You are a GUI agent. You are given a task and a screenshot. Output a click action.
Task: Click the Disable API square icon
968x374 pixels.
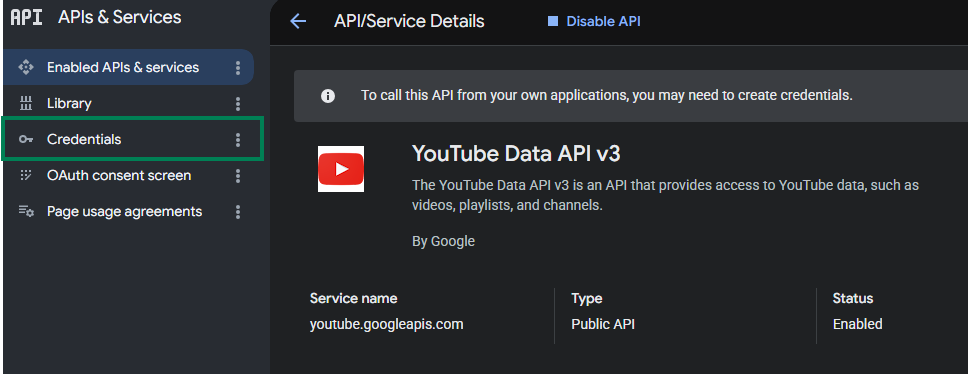tap(553, 22)
